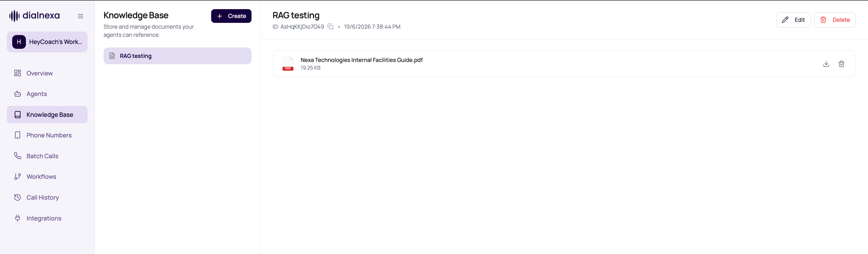This screenshot has height=254, width=868.
Task: Click the 19.25 KB file size
Action: point(310,68)
